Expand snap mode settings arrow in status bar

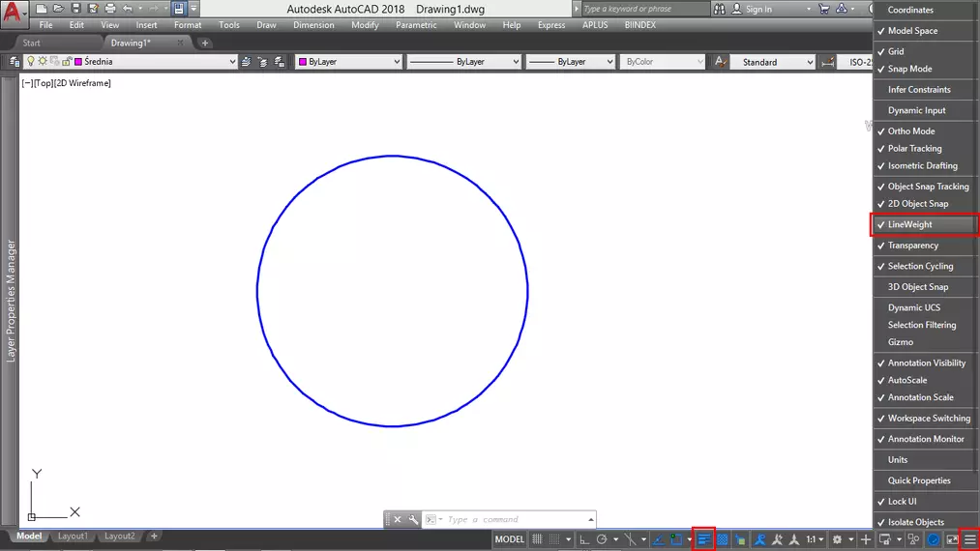[x=568, y=539]
